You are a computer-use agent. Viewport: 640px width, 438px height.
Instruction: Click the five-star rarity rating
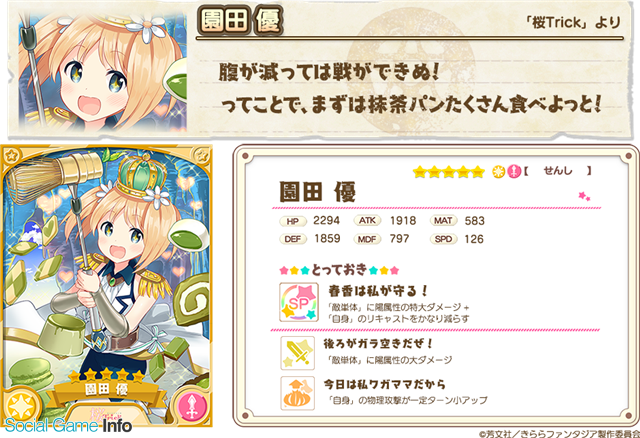click(x=449, y=172)
